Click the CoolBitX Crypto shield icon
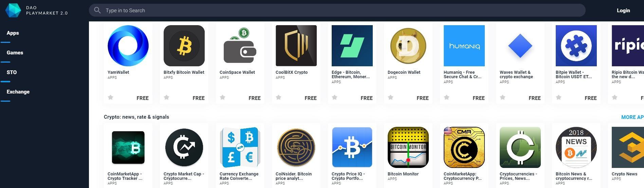 (x=296, y=46)
